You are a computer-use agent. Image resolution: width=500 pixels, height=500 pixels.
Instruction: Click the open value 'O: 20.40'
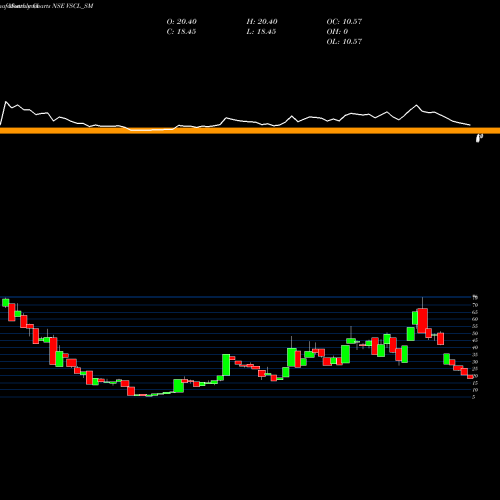(x=182, y=22)
